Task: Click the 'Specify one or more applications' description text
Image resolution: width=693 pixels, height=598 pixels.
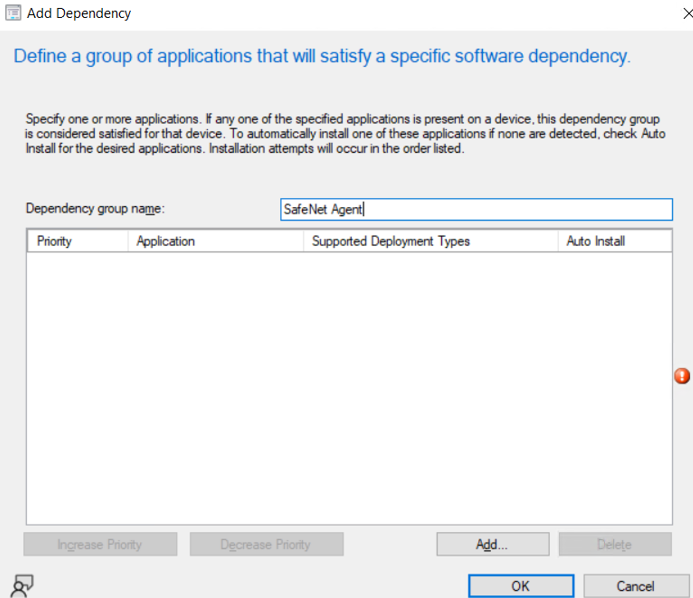Action: 345,133
